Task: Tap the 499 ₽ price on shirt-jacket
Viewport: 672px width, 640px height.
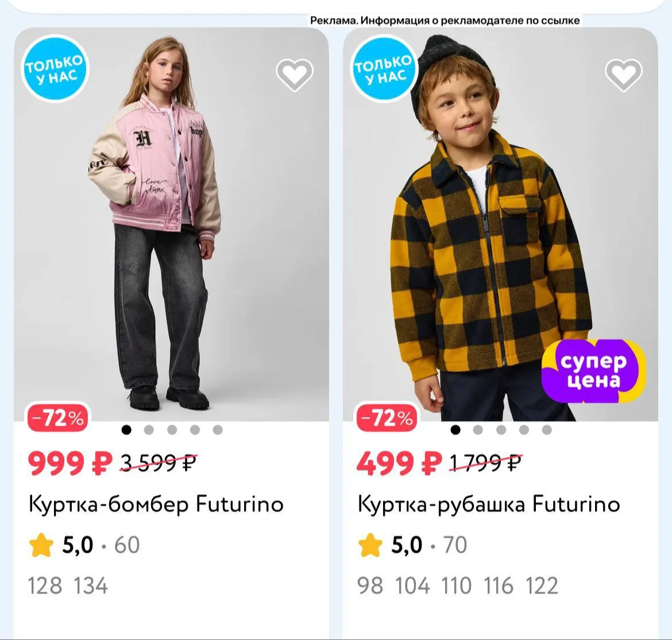Action: coord(399,463)
